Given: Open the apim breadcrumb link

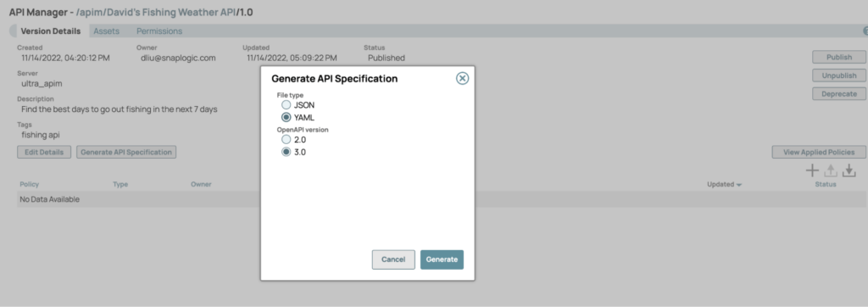Looking at the screenshot, I should coord(90,12).
